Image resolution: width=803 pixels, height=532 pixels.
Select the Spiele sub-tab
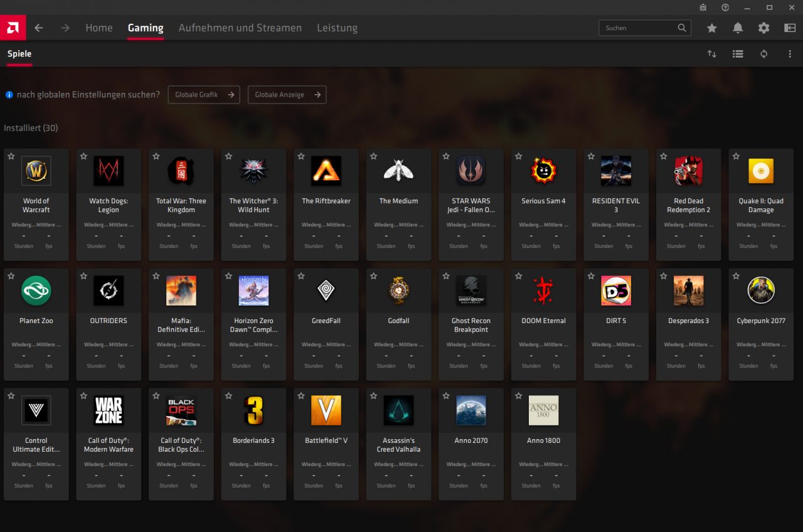[x=19, y=54]
